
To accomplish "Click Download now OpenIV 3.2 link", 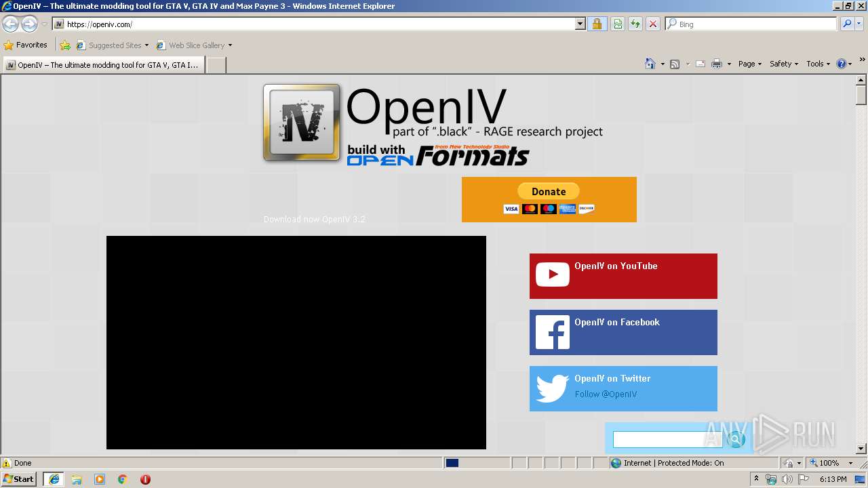I will 315,219.
